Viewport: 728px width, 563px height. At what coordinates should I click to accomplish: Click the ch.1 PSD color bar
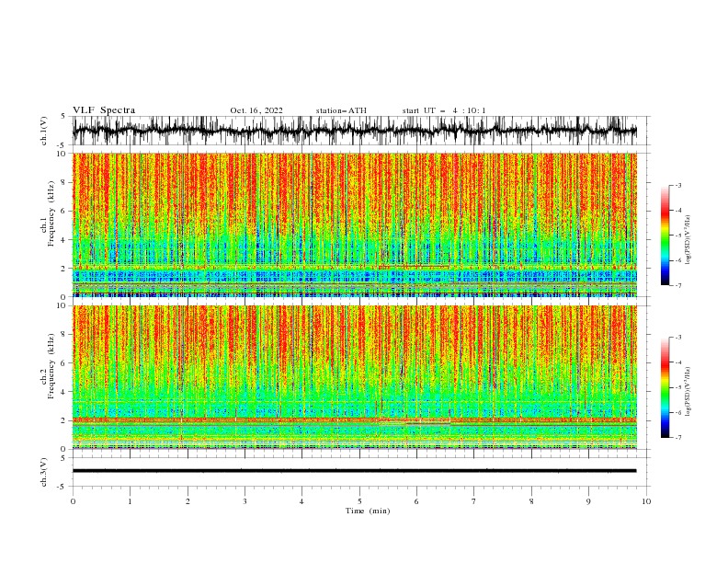665,236
